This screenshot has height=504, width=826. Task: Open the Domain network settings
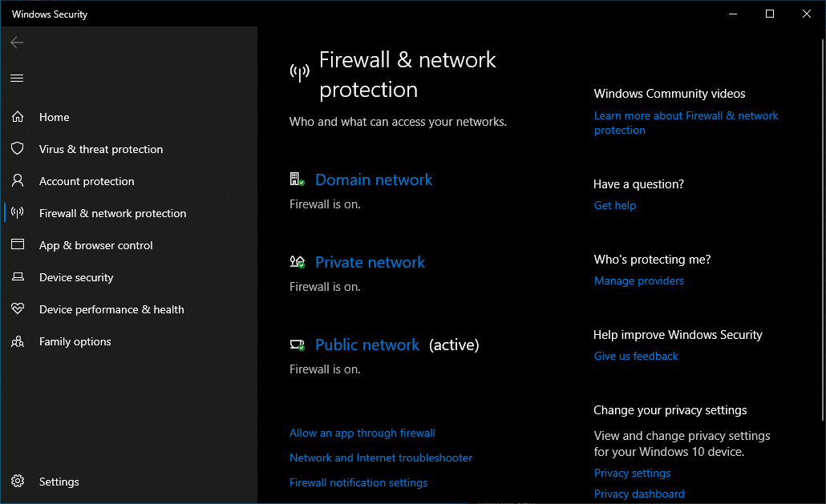[x=374, y=180]
